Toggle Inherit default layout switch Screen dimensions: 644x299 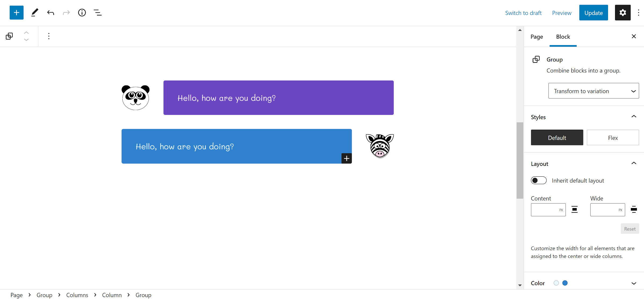click(x=539, y=180)
